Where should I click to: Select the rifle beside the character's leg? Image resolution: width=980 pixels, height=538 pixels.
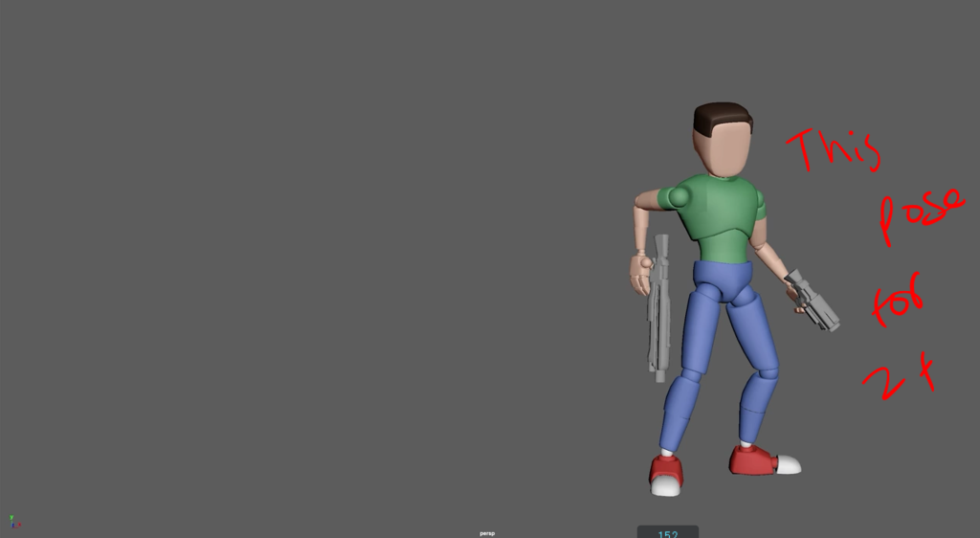pos(658,308)
